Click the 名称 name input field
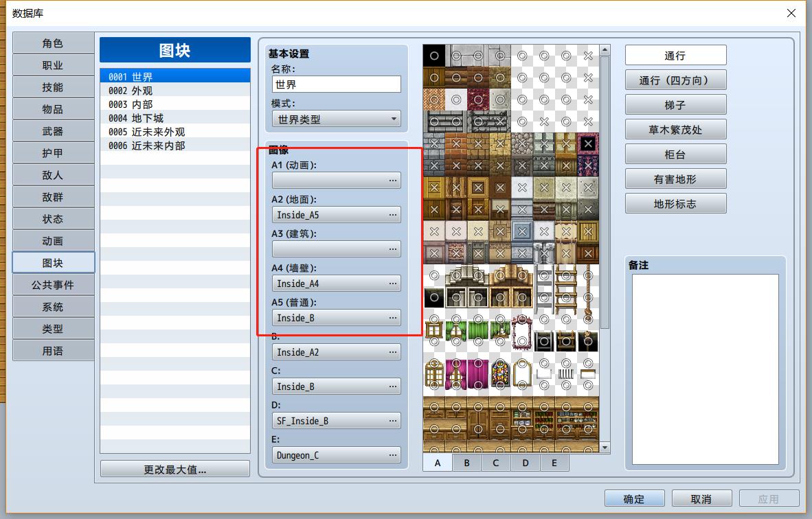The width and height of the screenshot is (812, 519). point(336,84)
